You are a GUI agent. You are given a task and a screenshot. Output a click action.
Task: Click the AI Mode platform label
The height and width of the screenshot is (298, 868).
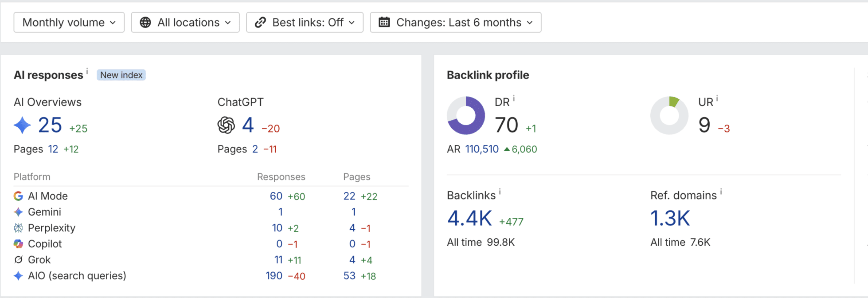point(48,196)
